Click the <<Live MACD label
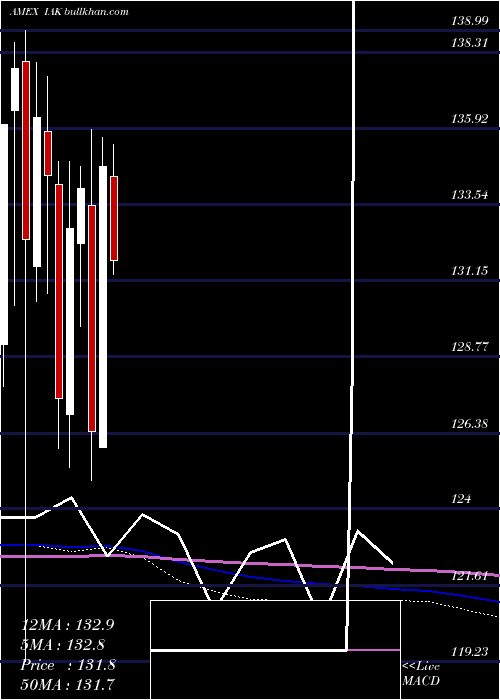 click(421, 674)
